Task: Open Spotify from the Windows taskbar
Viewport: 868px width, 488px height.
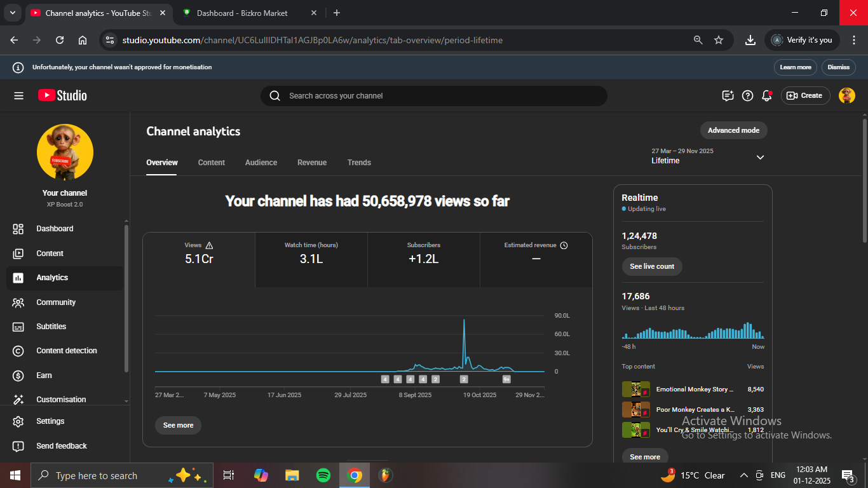Action: [323, 475]
